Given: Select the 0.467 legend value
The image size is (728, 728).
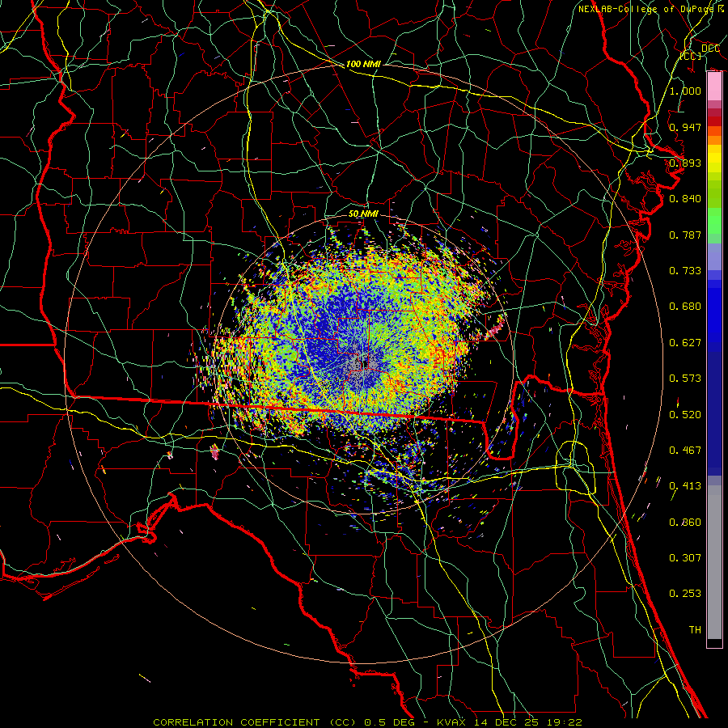Looking at the screenshot, I should click(685, 451).
